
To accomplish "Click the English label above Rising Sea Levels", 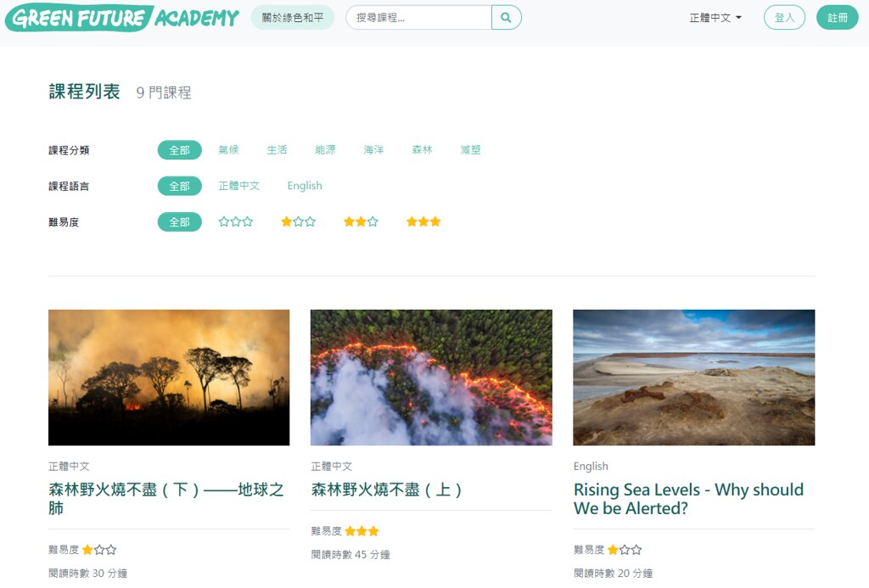I will [x=591, y=467].
